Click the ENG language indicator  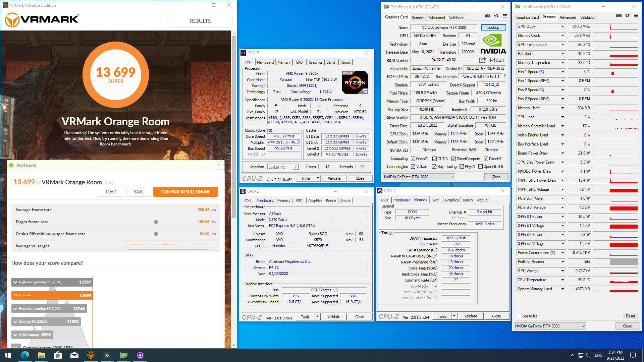pos(598,355)
